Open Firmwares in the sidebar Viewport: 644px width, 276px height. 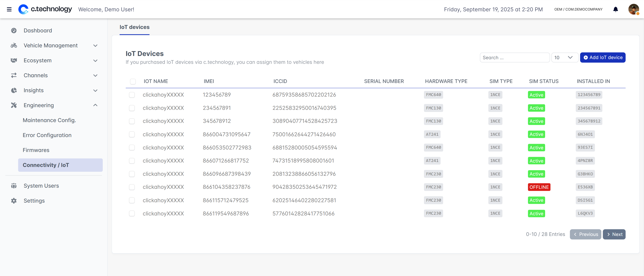coord(36,150)
